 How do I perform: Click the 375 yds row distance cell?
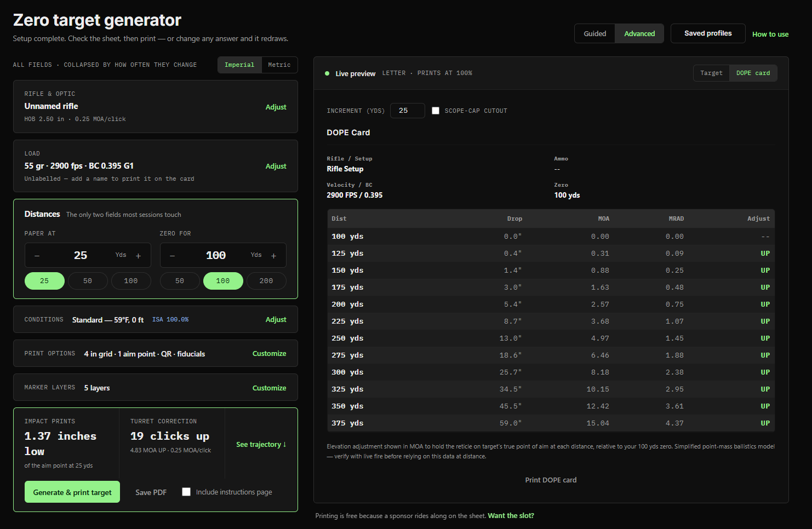(347, 423)
